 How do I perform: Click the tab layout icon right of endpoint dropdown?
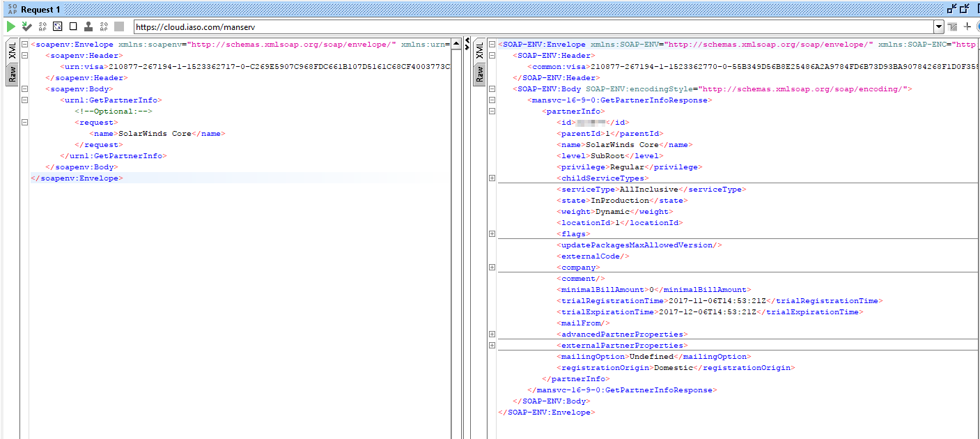point(953,26)
